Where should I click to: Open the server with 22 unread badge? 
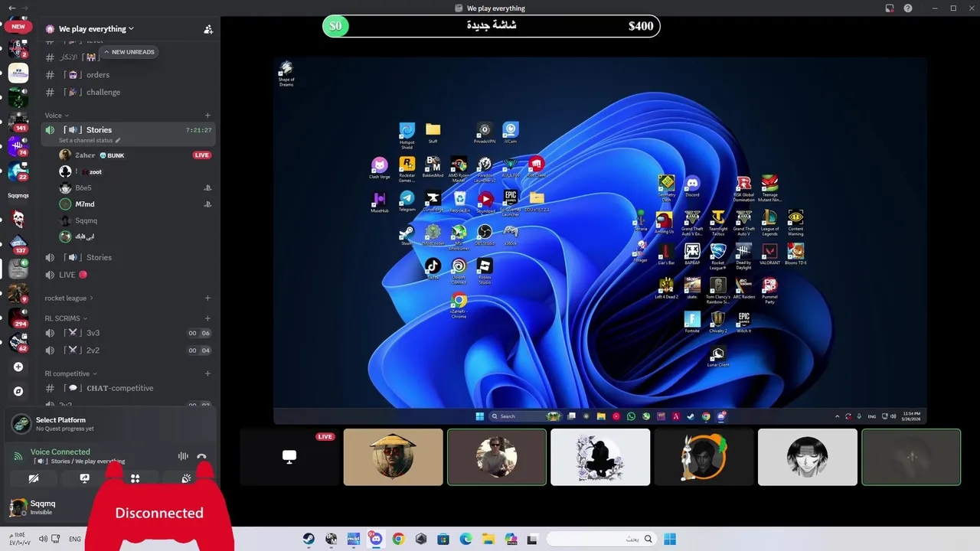(18, 171)
